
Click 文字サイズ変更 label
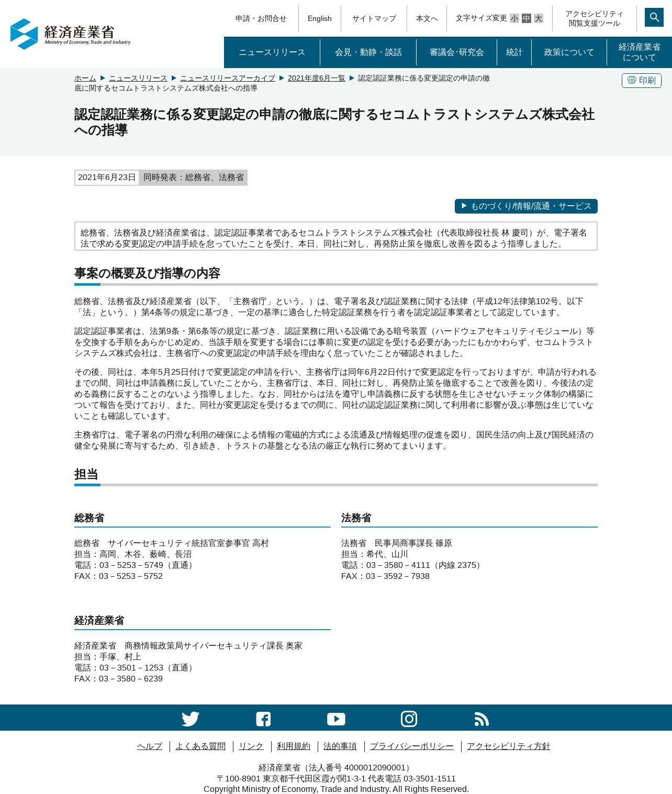coord(481,18)
